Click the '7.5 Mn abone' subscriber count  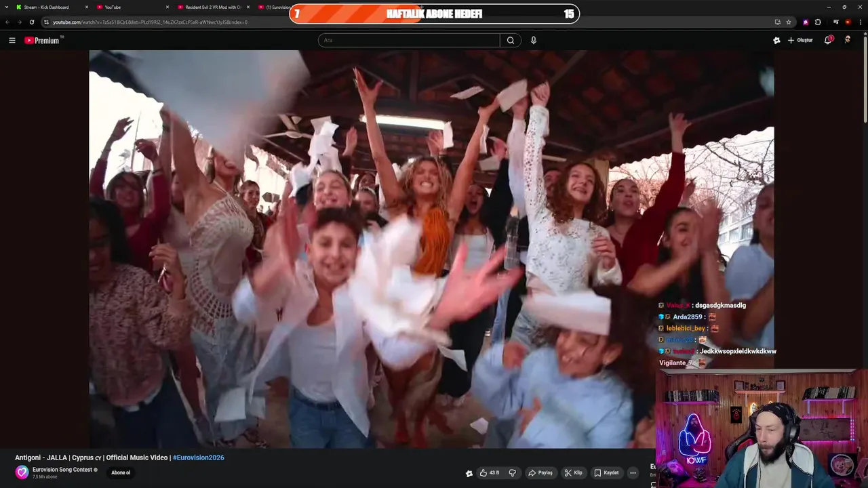[45, 477]
